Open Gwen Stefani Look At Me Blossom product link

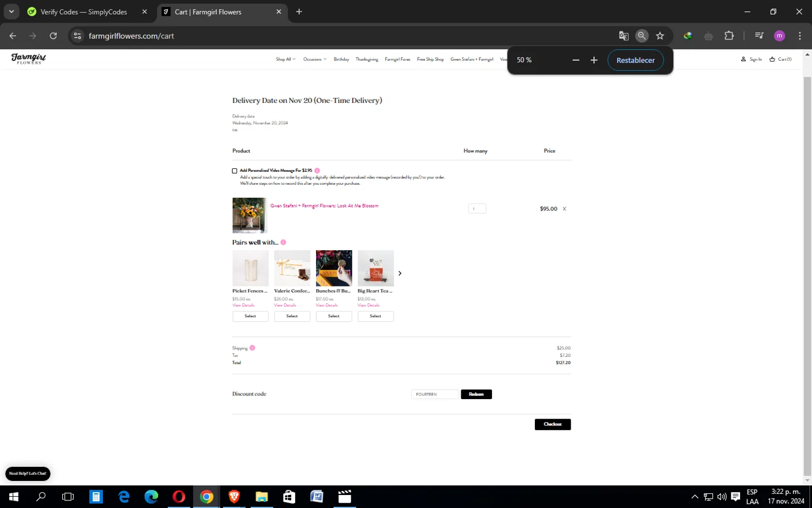point(324,206)
